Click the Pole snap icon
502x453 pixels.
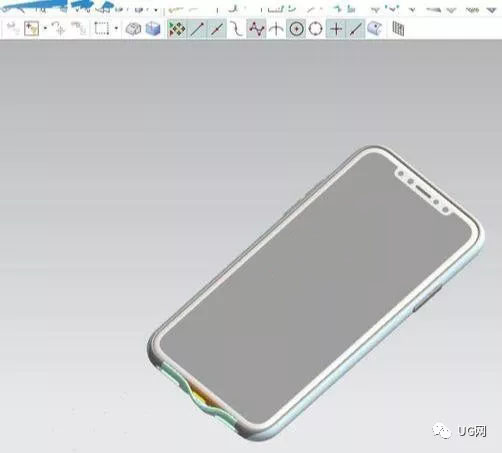[x=256, y=29]
